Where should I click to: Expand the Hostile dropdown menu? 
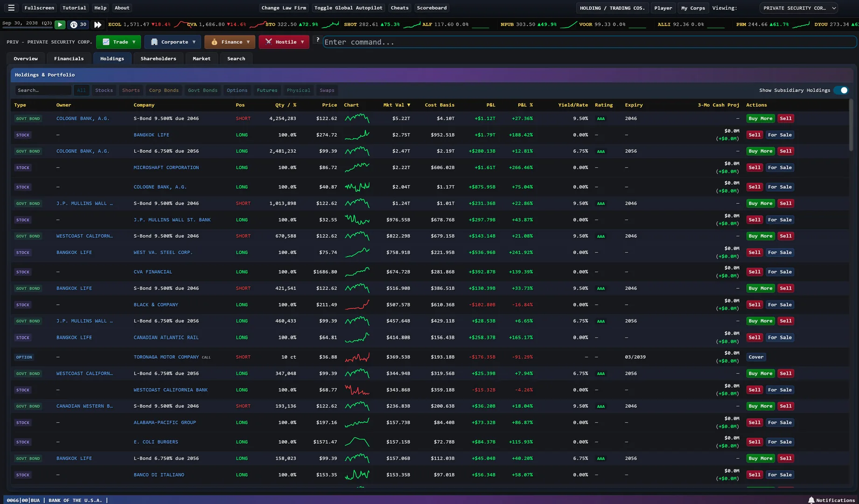(284, 42)
